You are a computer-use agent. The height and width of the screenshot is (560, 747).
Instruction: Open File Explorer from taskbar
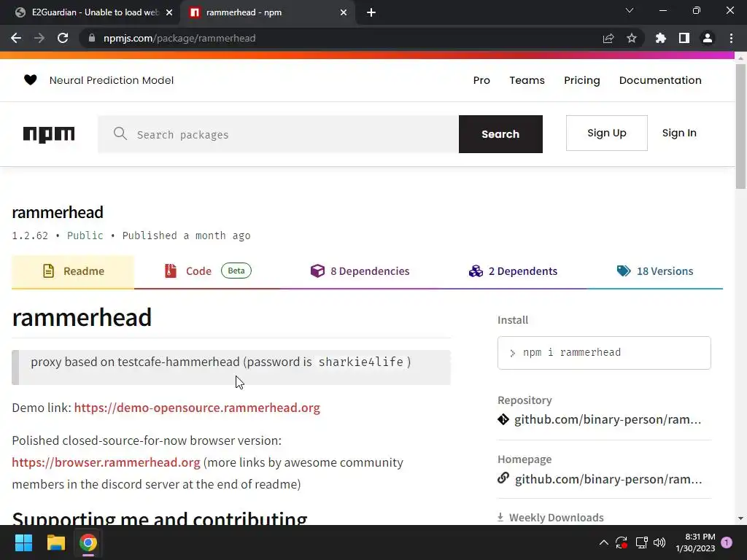(55, 542)
